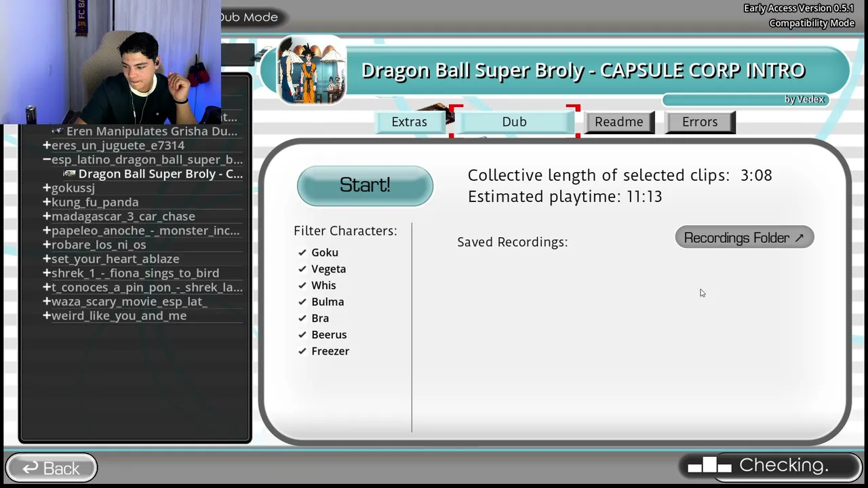This screenshot has height=488, width=868.
Task: Expand the kung_fu_panda folder
Action: point(47,202)
